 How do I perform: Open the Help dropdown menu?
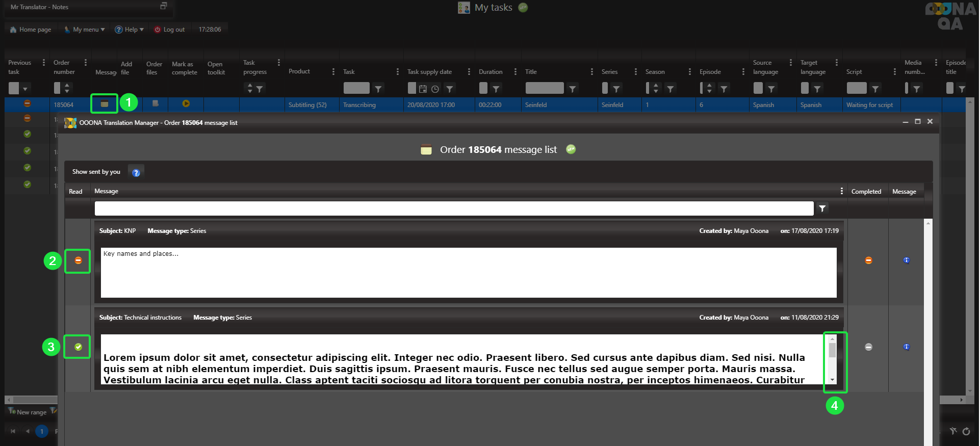pos(130,30)
